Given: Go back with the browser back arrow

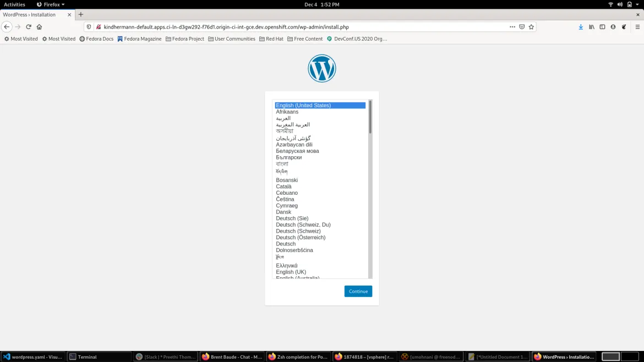Looking at the screenshot, I should 7,26.
